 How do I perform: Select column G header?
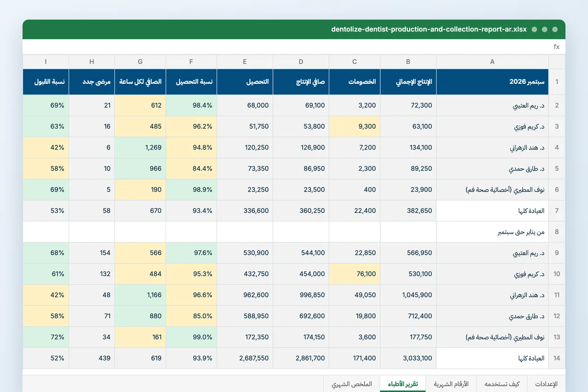tap(140, 62)
